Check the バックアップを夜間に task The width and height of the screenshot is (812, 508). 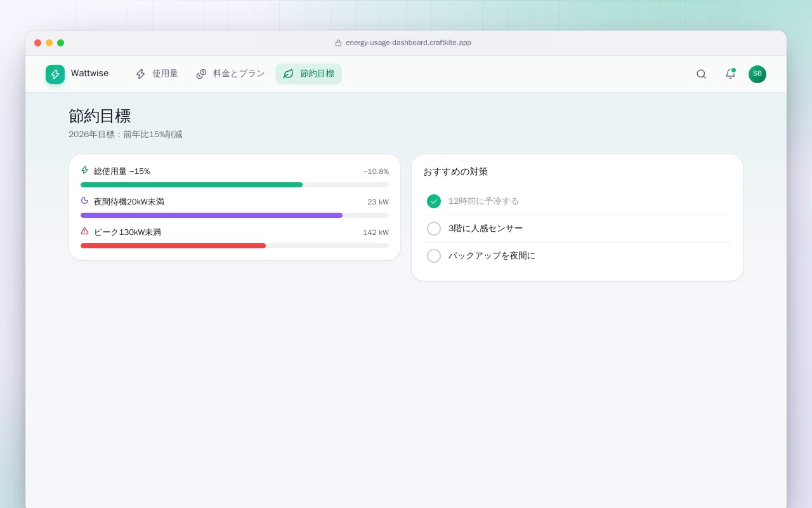point(434,256)
